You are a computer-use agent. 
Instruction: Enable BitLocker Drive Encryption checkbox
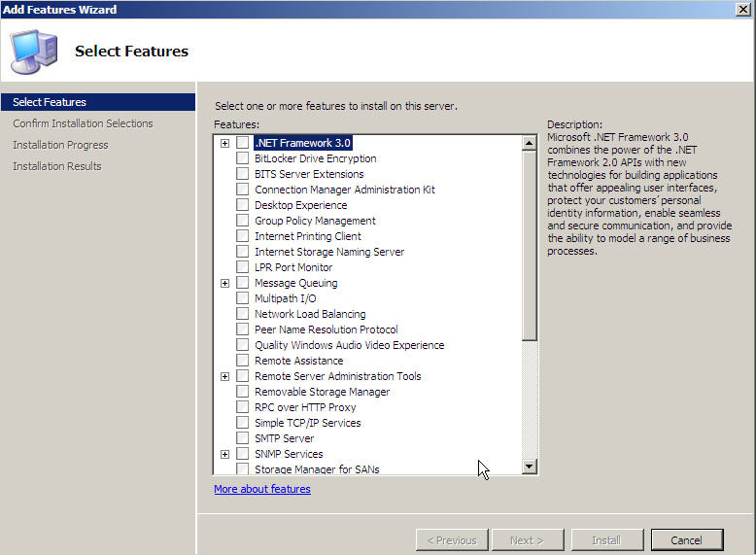pos(243,158)
